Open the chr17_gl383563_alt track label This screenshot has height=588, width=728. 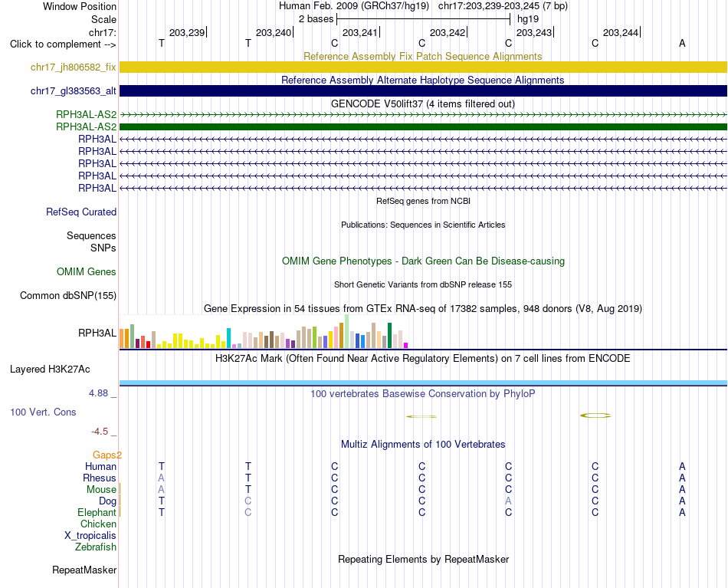(74, 91)
